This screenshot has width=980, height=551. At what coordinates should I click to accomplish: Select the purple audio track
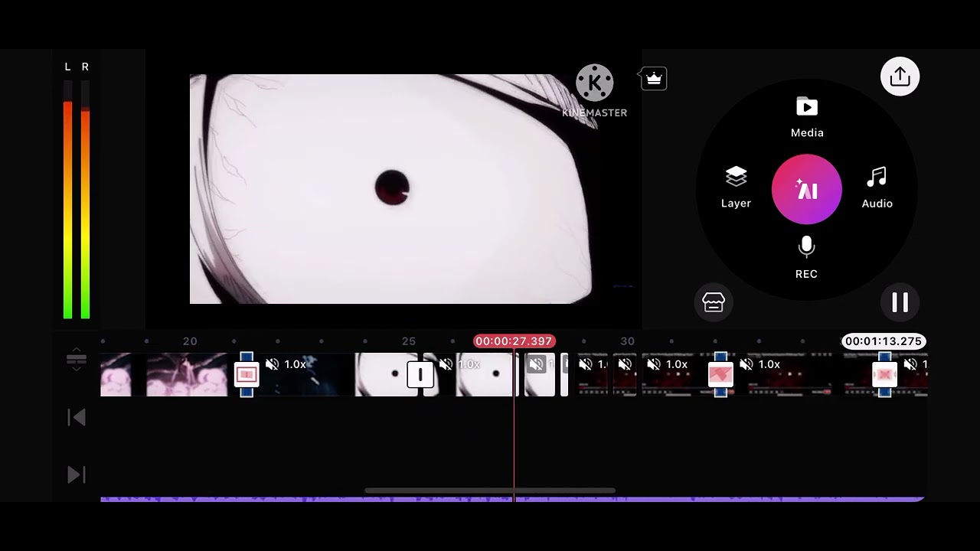point(513,499)
